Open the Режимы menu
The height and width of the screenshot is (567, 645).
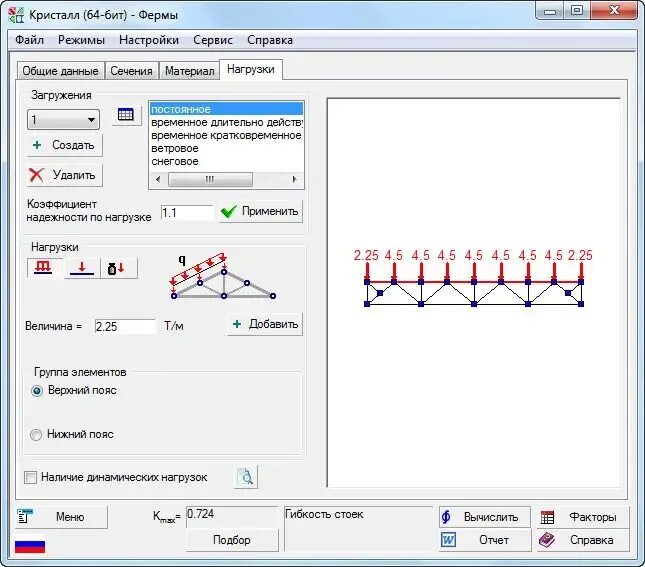coord(81,40)
